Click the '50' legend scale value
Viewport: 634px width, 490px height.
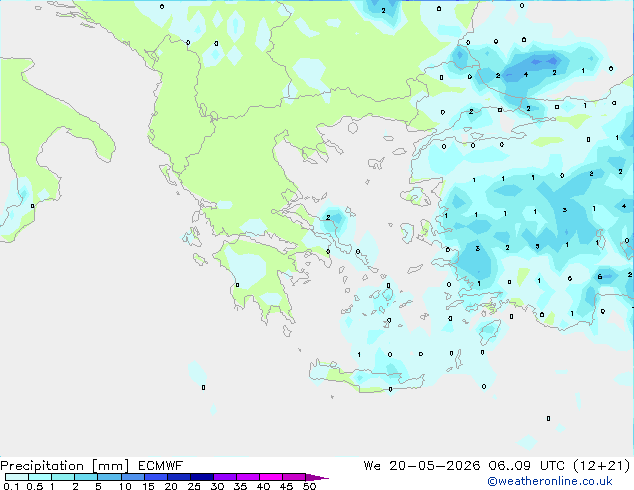(309, 486)
